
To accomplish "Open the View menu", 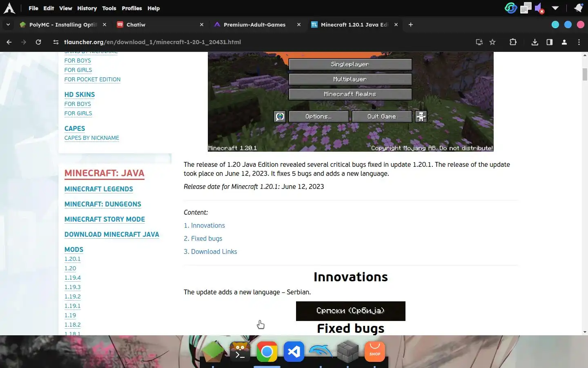I will point(65,8).
